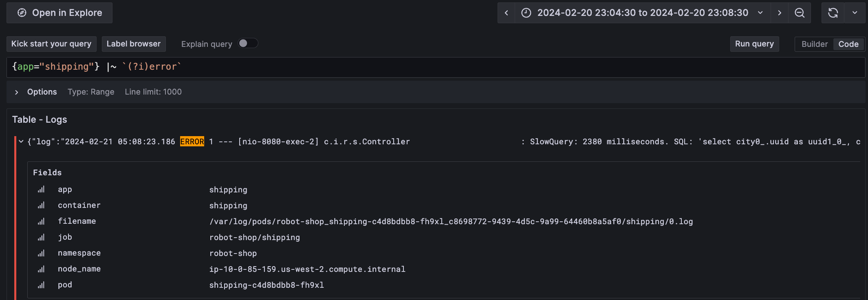Open the Label browser

(x=134, y=44)
